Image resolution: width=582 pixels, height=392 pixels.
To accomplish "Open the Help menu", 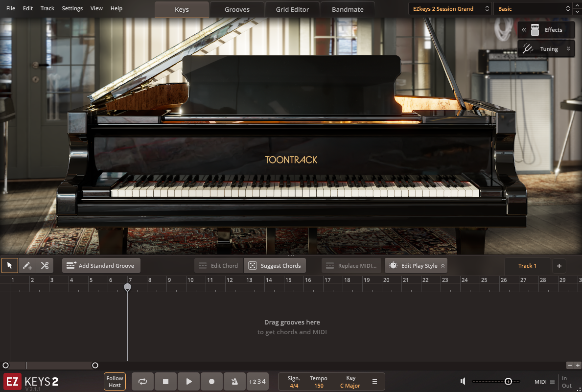I will [116, 8].
